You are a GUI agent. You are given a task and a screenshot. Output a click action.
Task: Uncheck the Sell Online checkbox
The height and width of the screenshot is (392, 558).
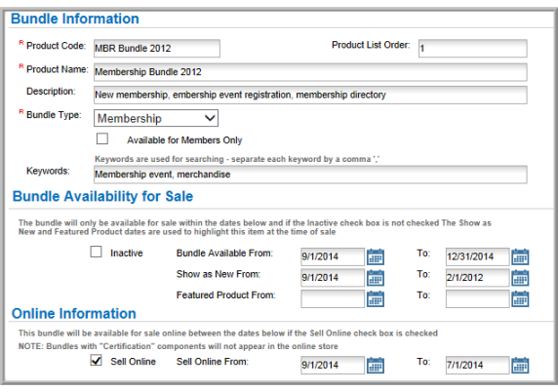96,360
